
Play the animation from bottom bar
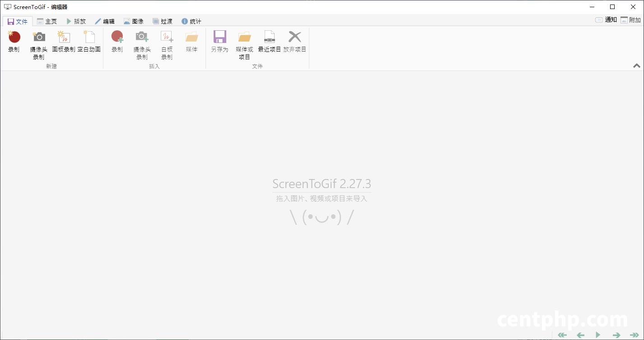tap(598, 335)
